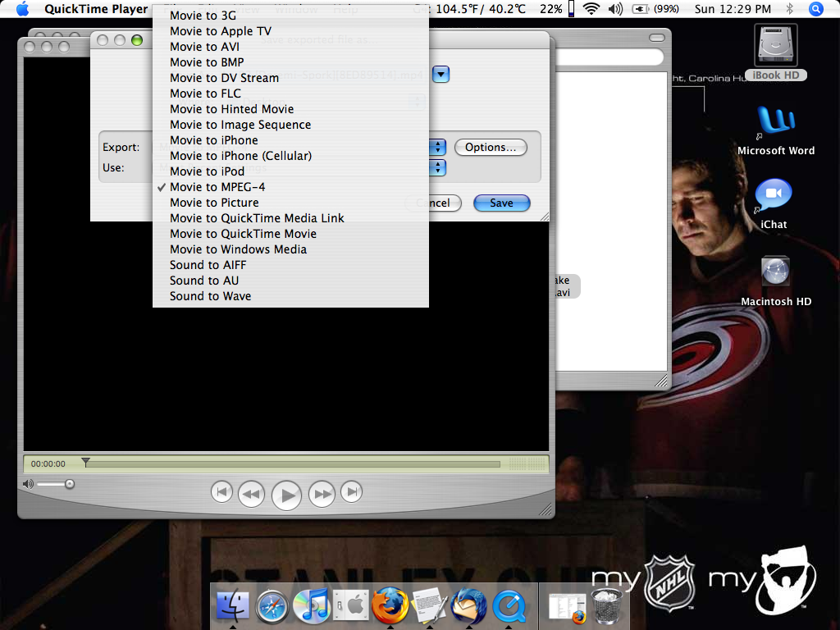840x630 pixels.
Task: Select Movie to iPhone entry
Action: (290, 139)
